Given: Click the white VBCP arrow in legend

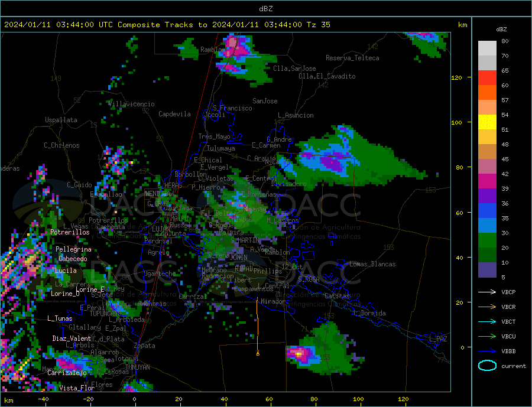Looking at the screenshot, I should click(487, 292).
